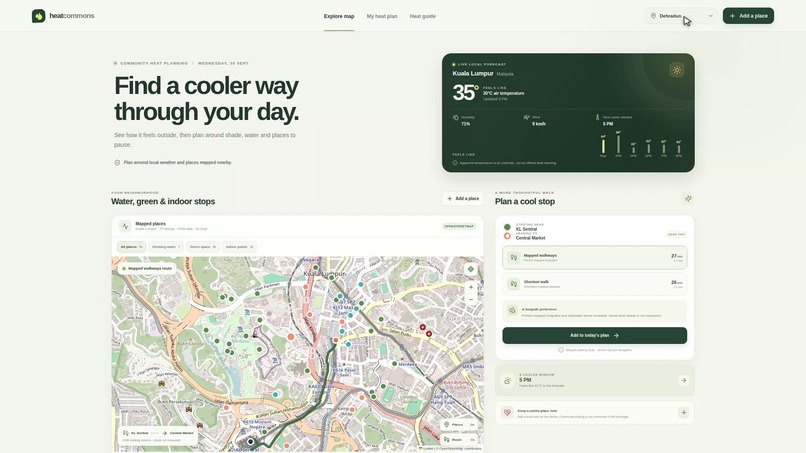Click the 'Kuala Lumpur' city name in forecast card
The image size is (806, 453).
click(x=473, y=74)
